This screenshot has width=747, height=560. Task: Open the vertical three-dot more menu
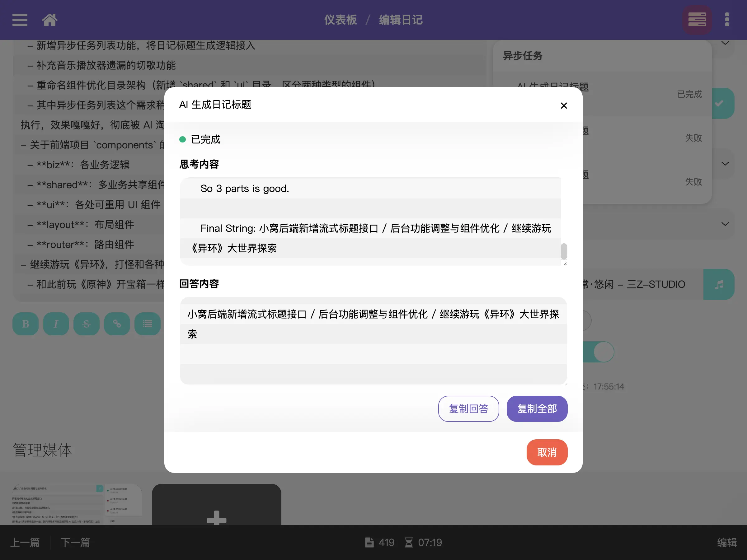727,20
